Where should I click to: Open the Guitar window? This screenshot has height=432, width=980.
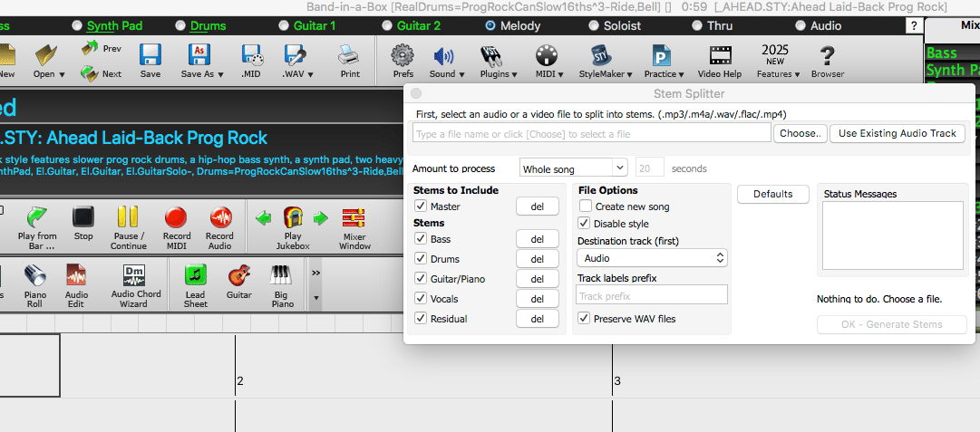pyautogui.click(x=239, y=282)
